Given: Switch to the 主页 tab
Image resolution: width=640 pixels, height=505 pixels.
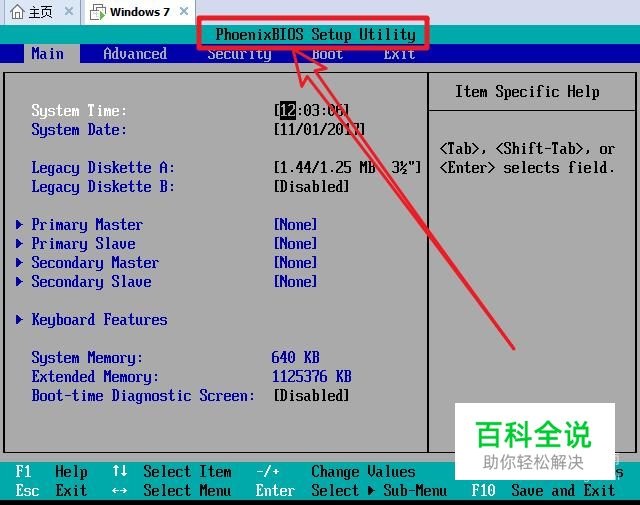Looking at the screenshot, I should 41,12.
